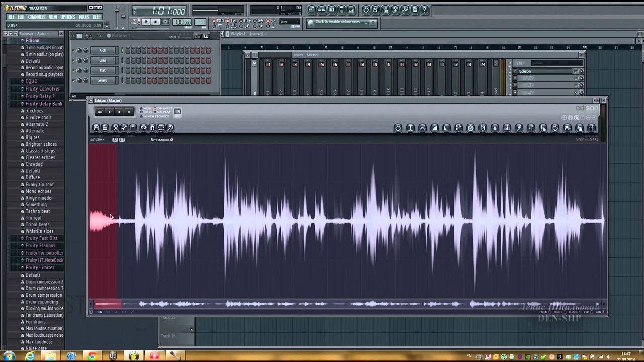
Task: Select the Snare channel button
Action: [103, 80]
